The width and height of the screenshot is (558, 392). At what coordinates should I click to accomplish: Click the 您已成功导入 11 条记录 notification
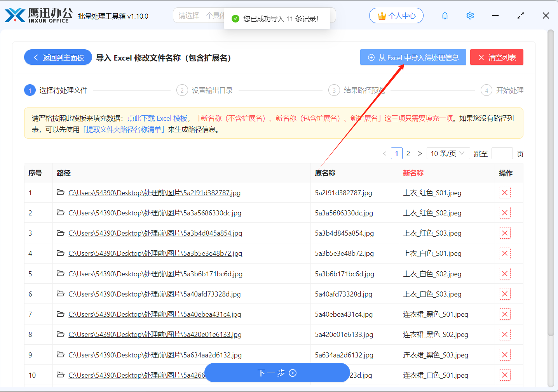click(277, 19)
